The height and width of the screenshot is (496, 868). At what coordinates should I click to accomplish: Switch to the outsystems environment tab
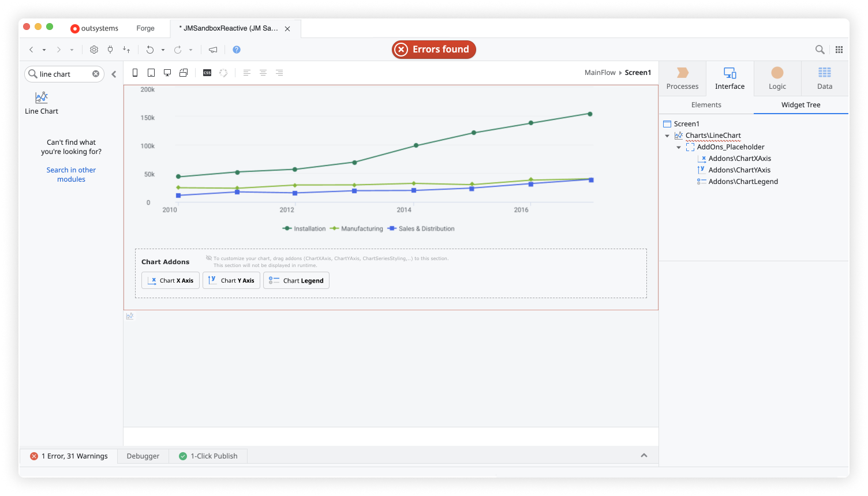94,28
